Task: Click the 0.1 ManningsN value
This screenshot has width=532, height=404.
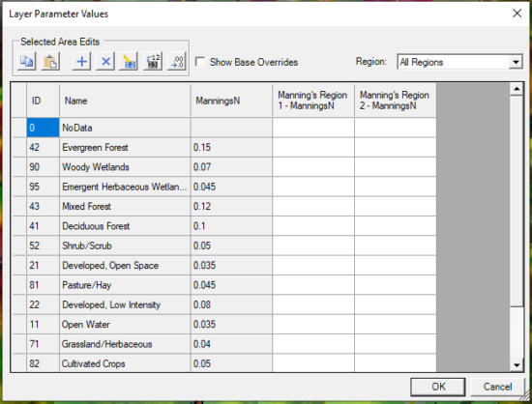Action: pos(232,226)
